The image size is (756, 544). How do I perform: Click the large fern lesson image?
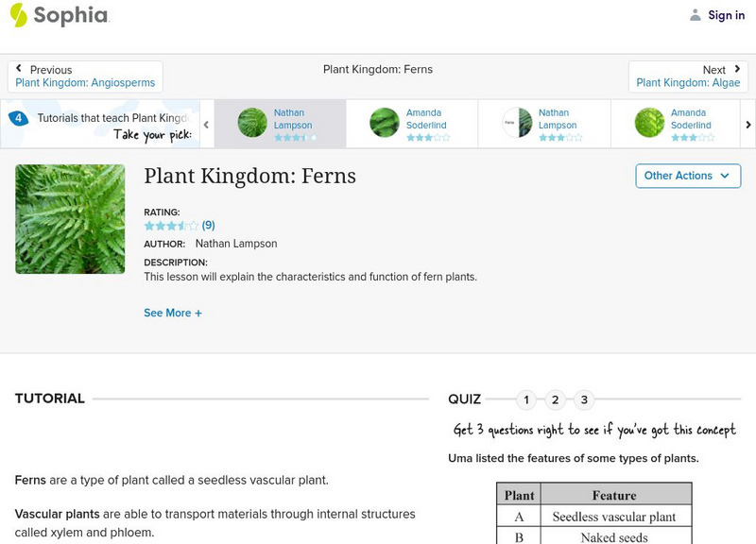[x=70, y=219]
